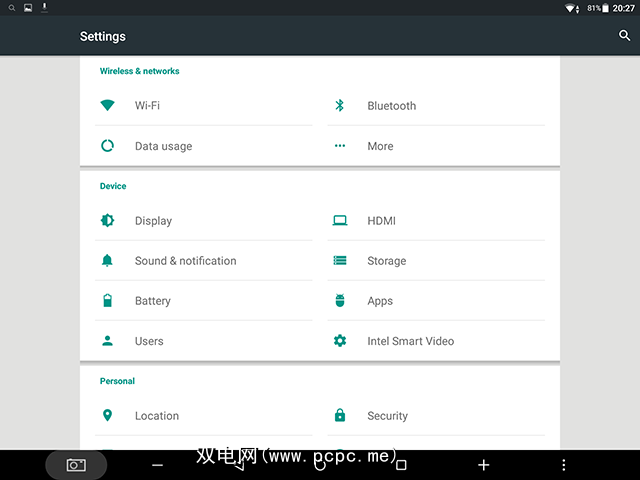
Task: Open Users settings
Action: point(204,341)
